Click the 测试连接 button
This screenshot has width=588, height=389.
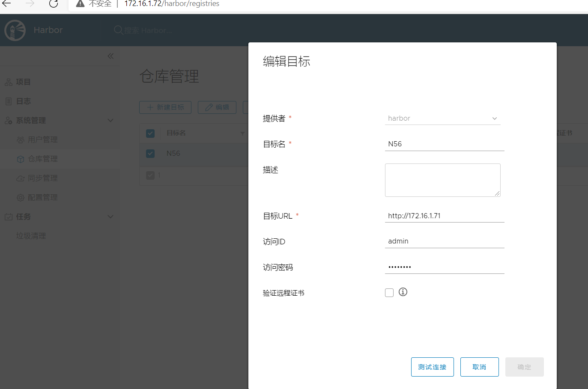click(433, 367)
